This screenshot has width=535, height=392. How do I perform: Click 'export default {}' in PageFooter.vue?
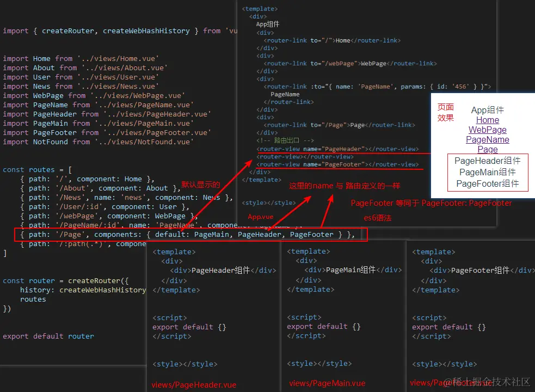pos(449,327)
